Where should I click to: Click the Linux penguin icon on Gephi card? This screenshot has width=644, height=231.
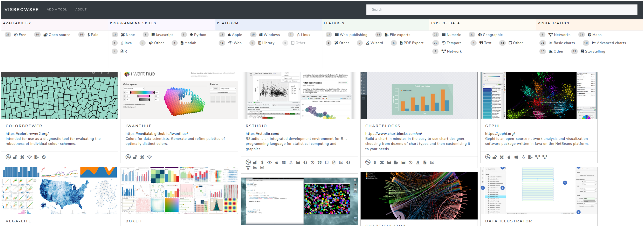coord(523,157)
